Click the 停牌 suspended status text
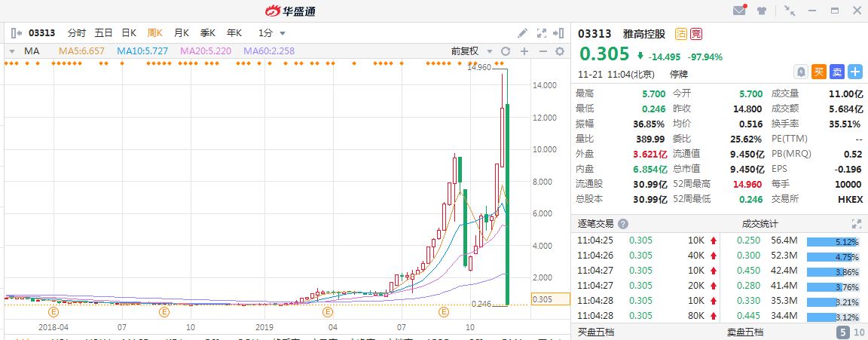Screen dimensions: 868x340 (678, 74)
